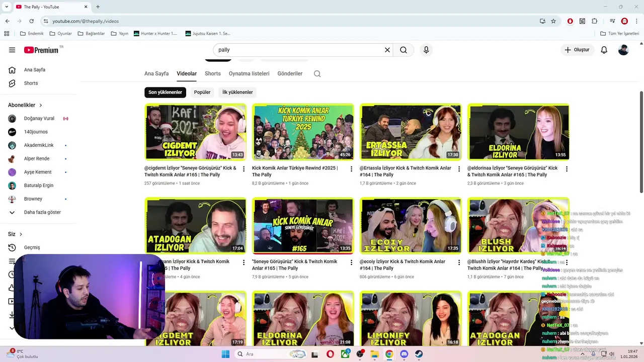644x362 pixels.
Task: Open Chrome media controls icon
Action: 612,21
